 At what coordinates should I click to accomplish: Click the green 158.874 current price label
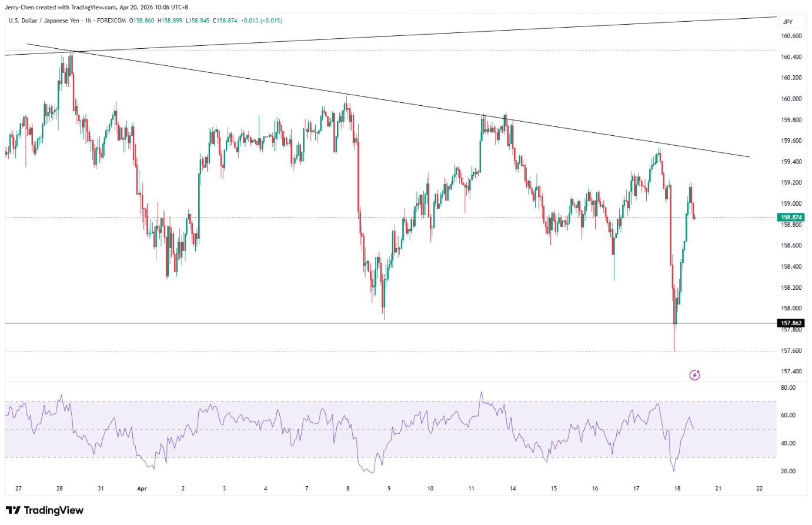click(x=791, y=218)
